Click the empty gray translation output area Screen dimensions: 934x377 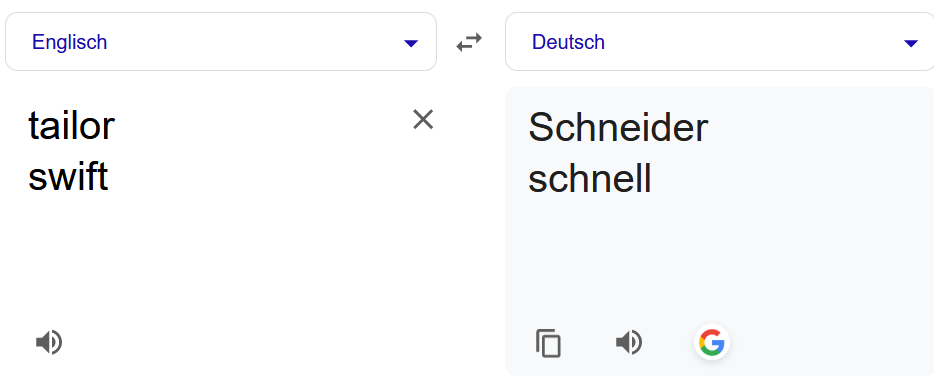pos(720,262)
